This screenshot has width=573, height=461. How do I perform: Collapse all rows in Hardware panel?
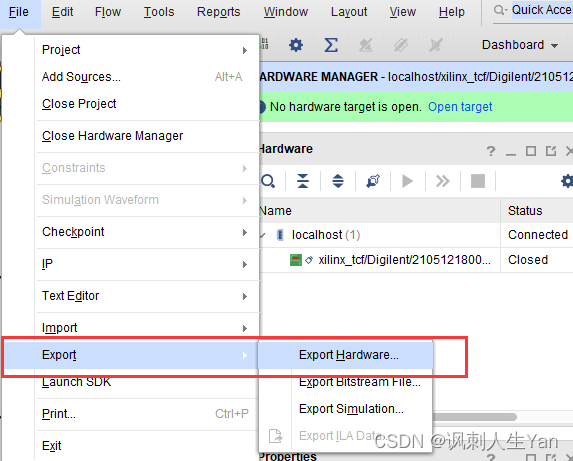pyautogui.click(x=303, y=181)
